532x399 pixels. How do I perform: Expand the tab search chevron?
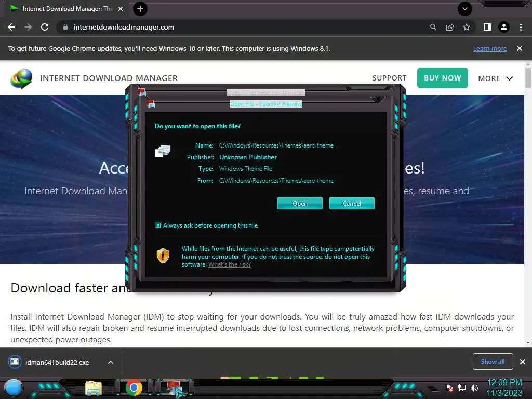point(465,9)
